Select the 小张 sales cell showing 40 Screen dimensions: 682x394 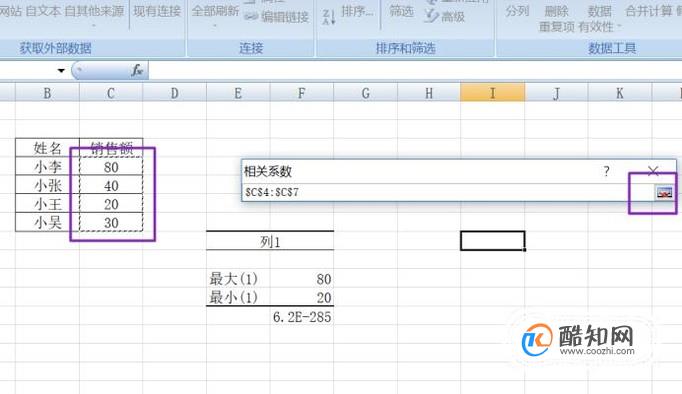(111, 186)
